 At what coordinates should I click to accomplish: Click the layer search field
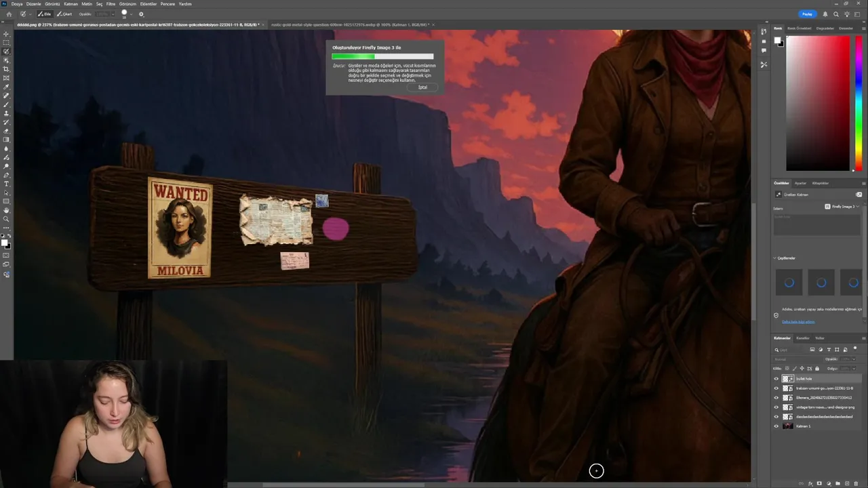[790, 350]
